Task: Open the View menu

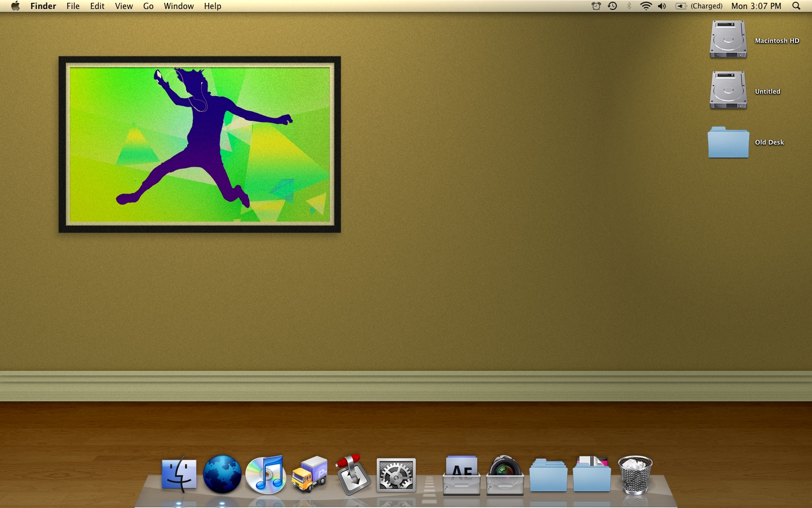Action: (x=123, y=6)
